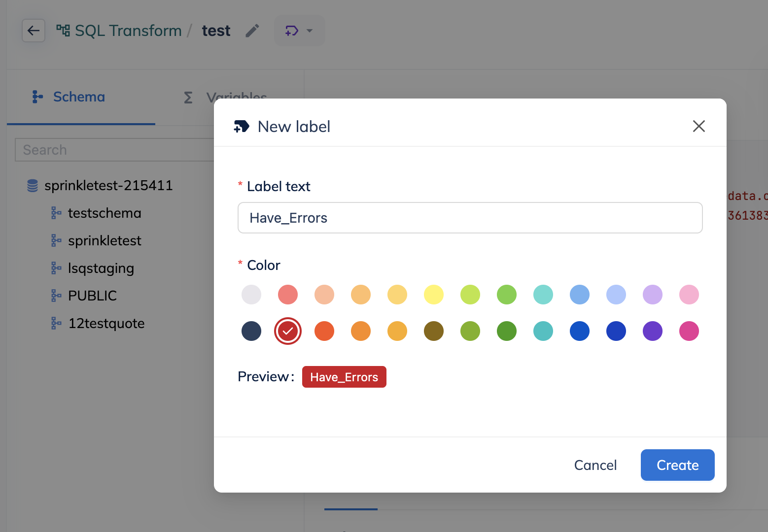Click the lsqstaging schema icon
The width and height of the screenshot is (768, 532).
[x=56, y=268]
